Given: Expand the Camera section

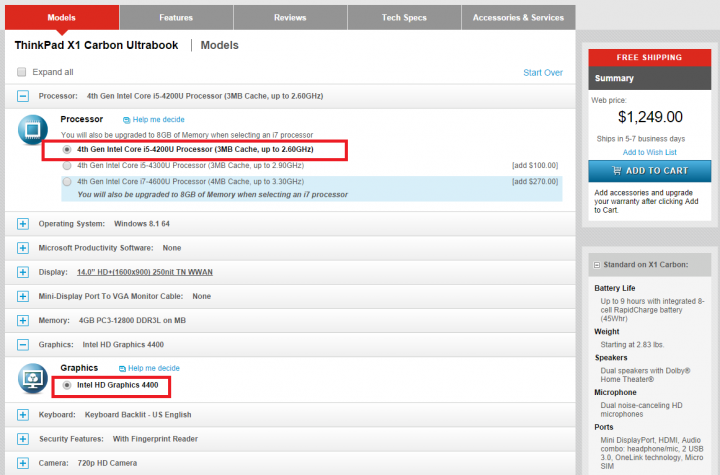Looking at the screenshot, I should (x=22, y=463).
